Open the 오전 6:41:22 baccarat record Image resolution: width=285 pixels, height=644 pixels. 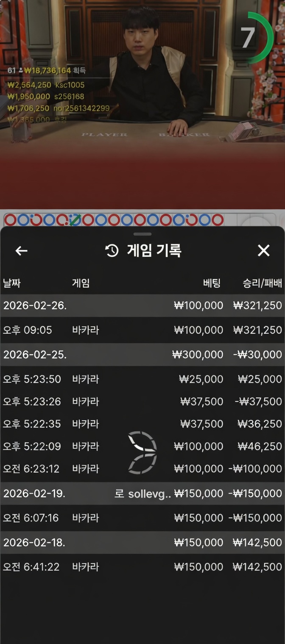click(x=142, y=567)
